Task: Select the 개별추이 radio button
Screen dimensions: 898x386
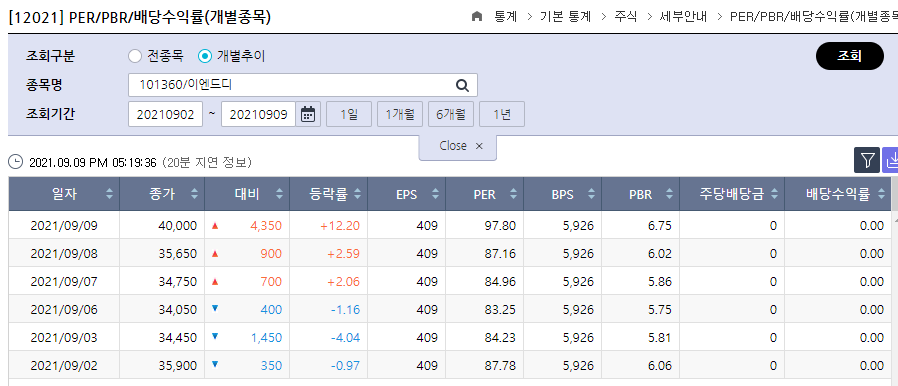Action: pyautogui.click(x=204, y=56)
